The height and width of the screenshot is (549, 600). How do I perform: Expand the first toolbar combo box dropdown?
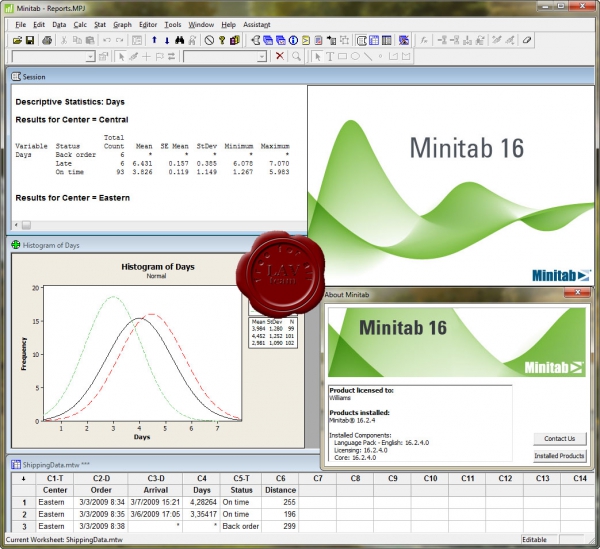(90, 57)
